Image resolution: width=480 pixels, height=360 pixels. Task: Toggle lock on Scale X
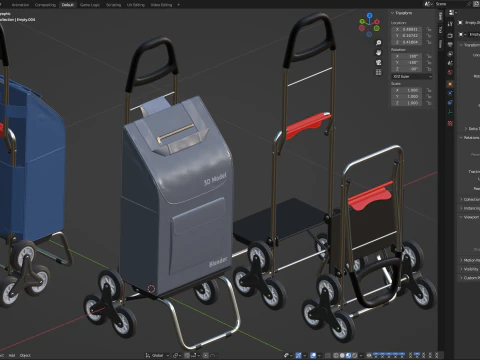[429, 90]
